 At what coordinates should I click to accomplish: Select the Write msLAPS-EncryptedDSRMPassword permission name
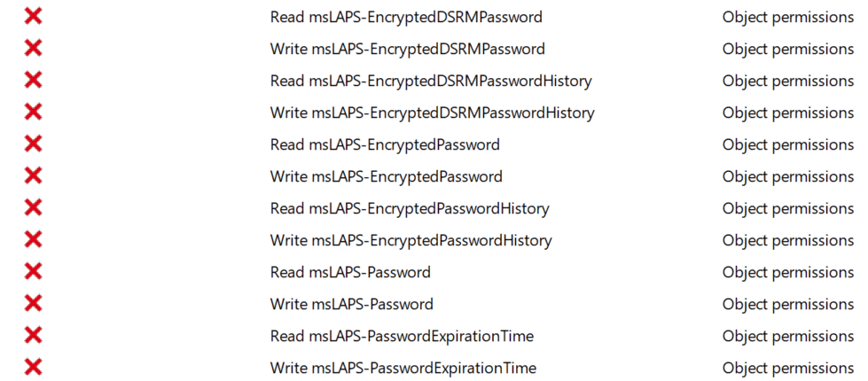(408, 49)
